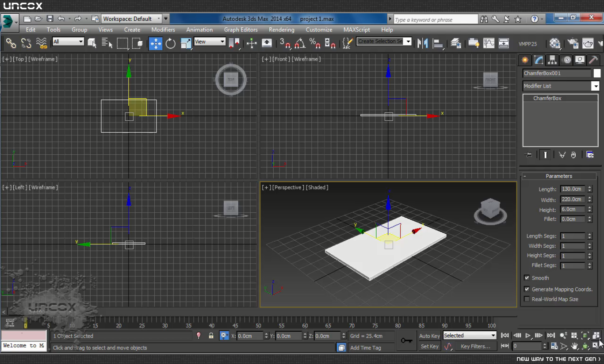This screenshot has width=604, height=364.
Task: Activate Bind to Space Warp tool
Action: pyautogui.click(x=42, y=43)
